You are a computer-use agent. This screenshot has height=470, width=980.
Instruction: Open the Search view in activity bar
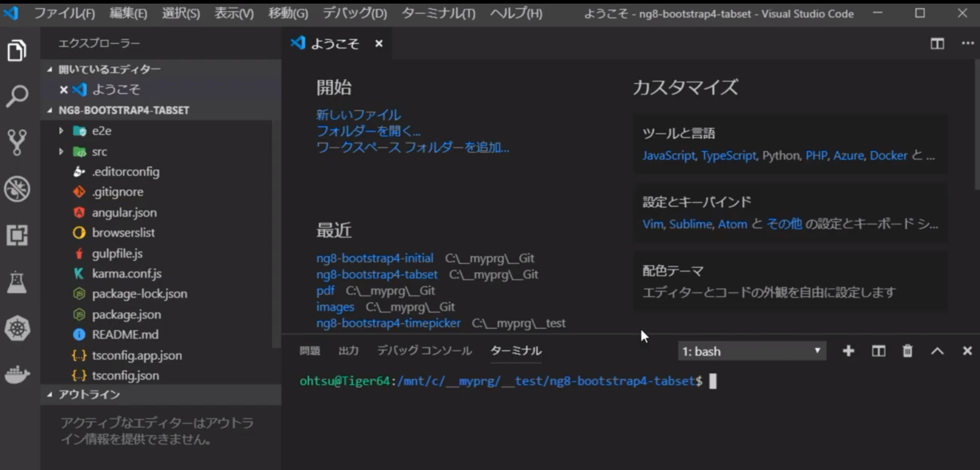17,96
